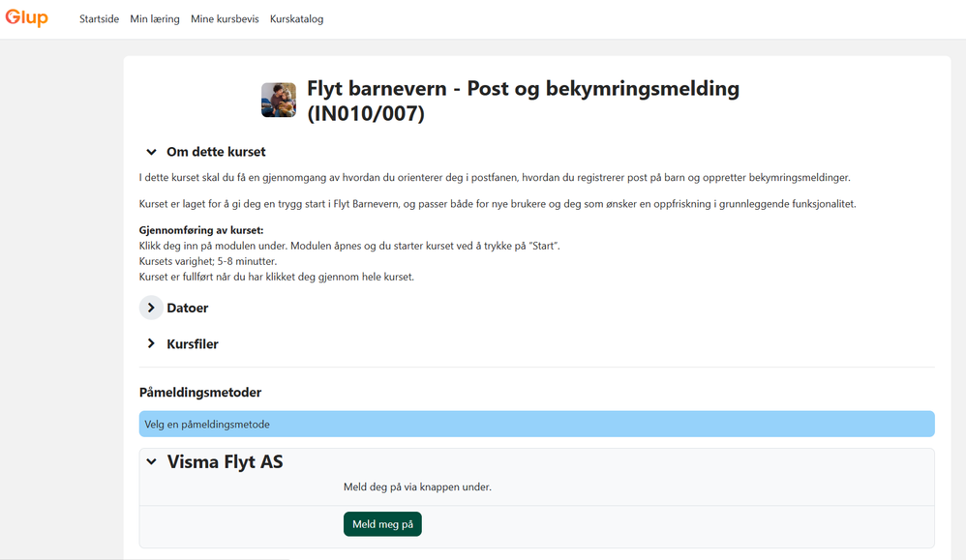Browse the Kurskatalog
The height and width of the screenshot is (560, 966).
click(296, 19)
